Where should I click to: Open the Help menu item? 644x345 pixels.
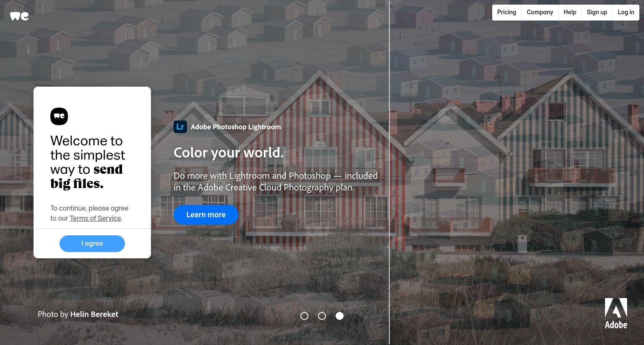[x=570, y=12]
